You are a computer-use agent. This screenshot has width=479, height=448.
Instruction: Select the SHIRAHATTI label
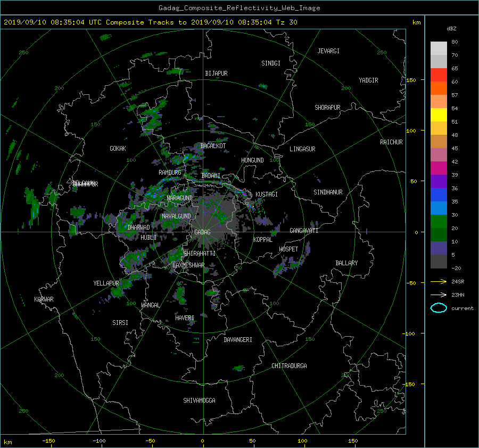point(200,254)
